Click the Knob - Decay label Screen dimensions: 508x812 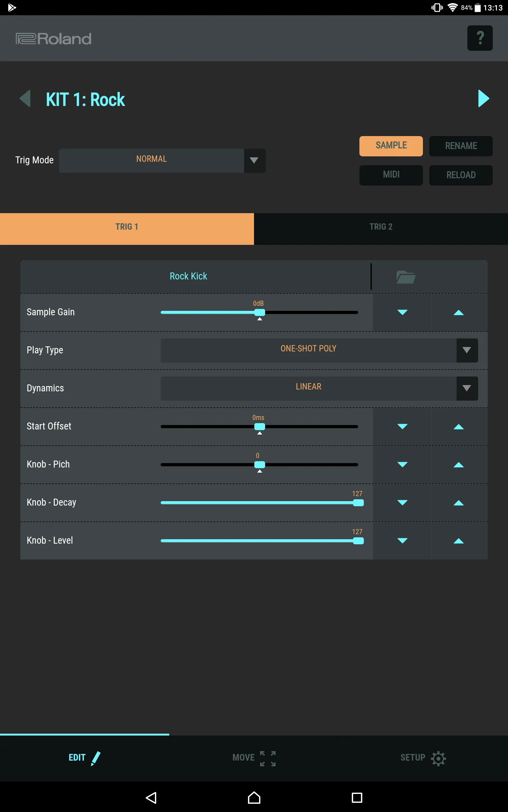coord(51,502)
